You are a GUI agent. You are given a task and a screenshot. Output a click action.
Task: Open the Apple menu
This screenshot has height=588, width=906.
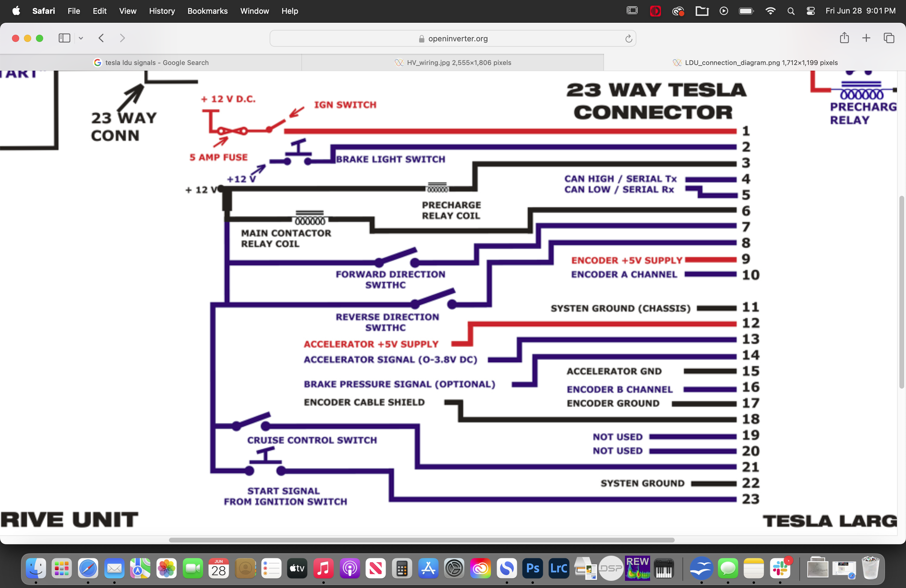pyautogui.click(x=16, y=11)
